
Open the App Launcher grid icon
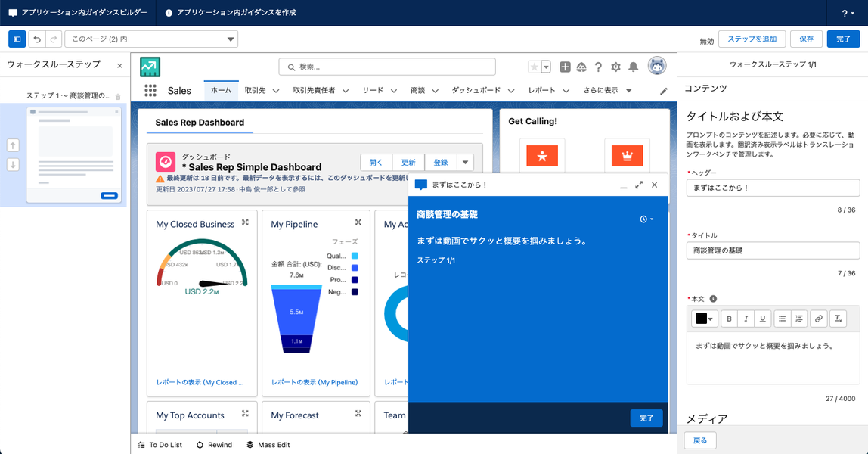pos(150,90)
